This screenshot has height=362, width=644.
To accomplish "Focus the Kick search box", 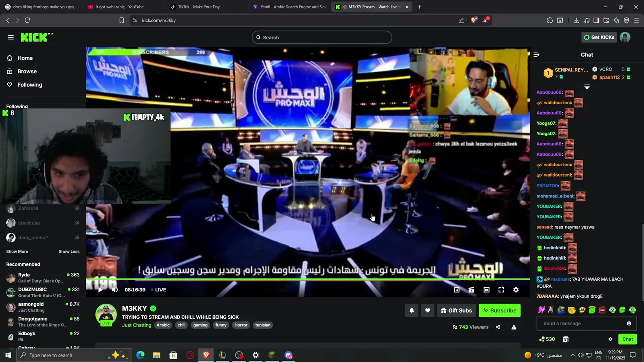I will pos(322,37).
